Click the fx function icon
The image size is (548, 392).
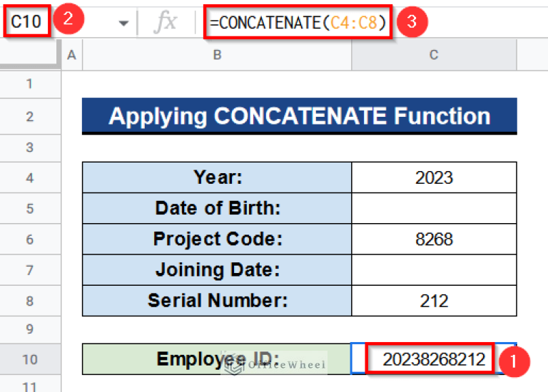click(x=166, y=22)
